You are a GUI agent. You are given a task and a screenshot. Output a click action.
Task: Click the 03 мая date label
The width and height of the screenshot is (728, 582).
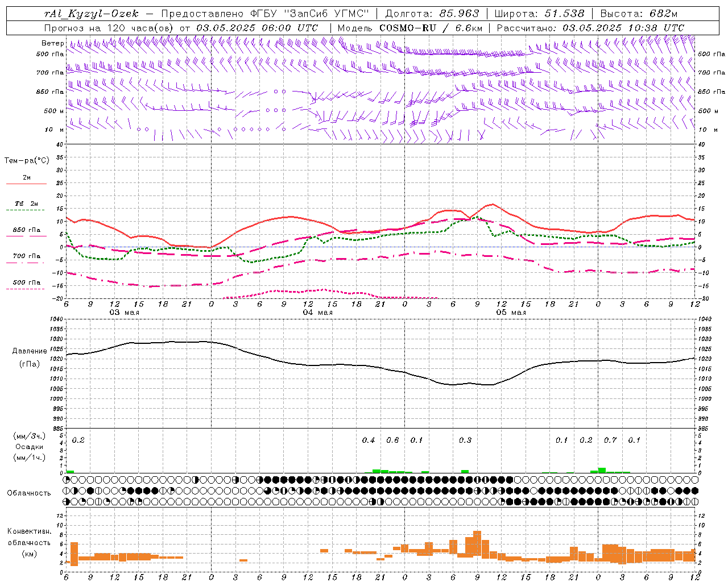point(125,313)
